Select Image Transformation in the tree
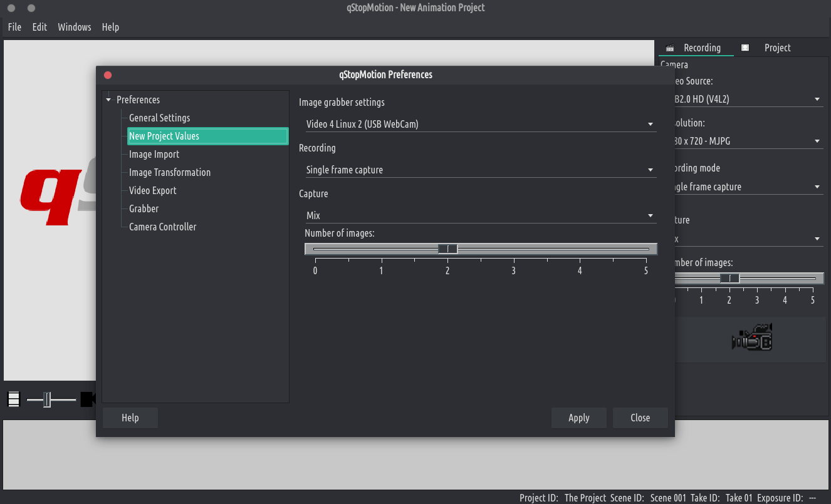 pos(170,172)
